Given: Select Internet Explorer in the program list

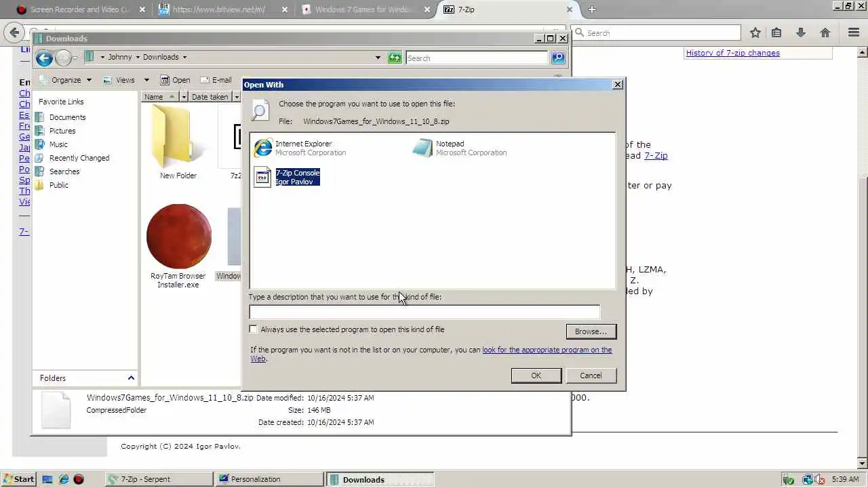Looking at the screenshot, I should (x=300, y=148).
